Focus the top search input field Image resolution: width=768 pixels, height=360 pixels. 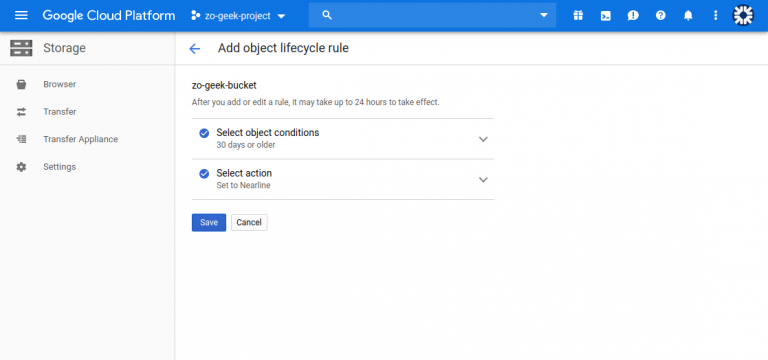(432, 15)
